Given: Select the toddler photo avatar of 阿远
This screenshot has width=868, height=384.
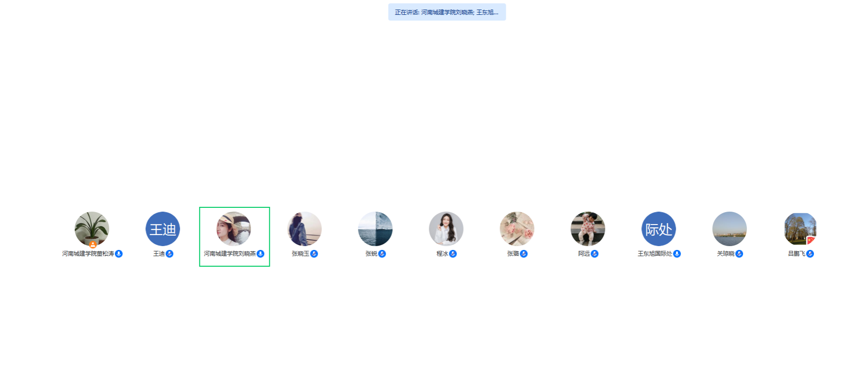Looking at the screenshot, I should tap(588, 229).
